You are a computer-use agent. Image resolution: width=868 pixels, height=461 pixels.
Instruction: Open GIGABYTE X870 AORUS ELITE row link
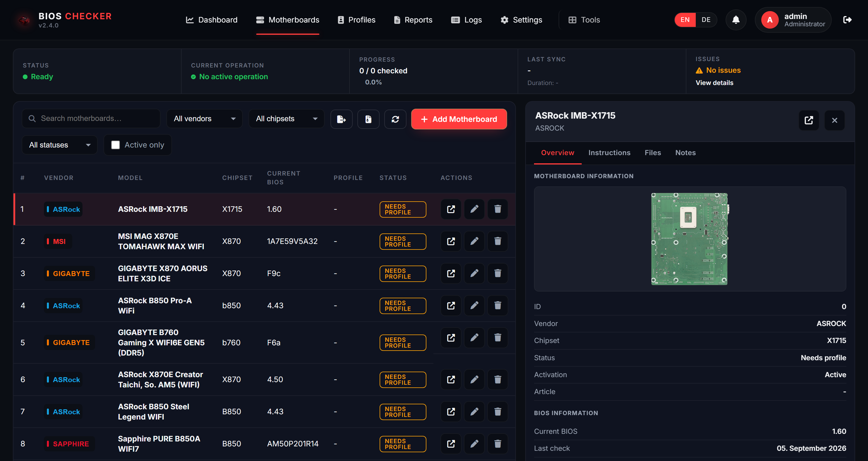click(451, 273)
